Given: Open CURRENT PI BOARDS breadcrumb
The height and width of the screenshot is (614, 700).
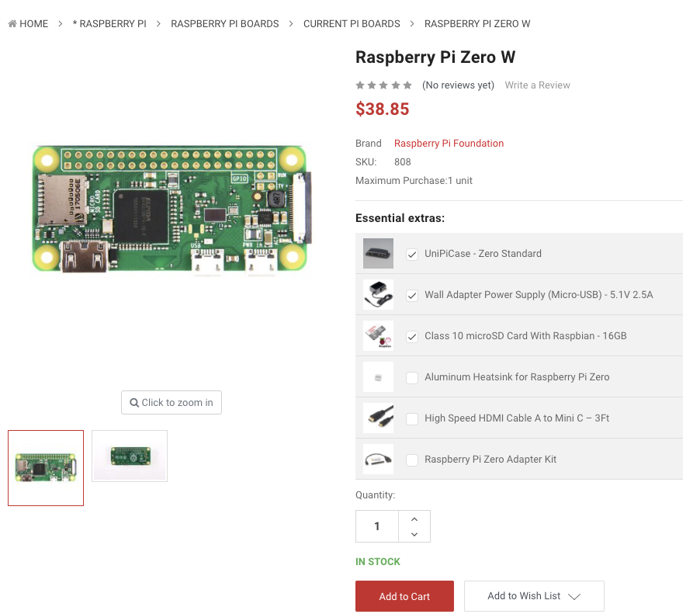Looking at the screenshot, I should point(352,23).
